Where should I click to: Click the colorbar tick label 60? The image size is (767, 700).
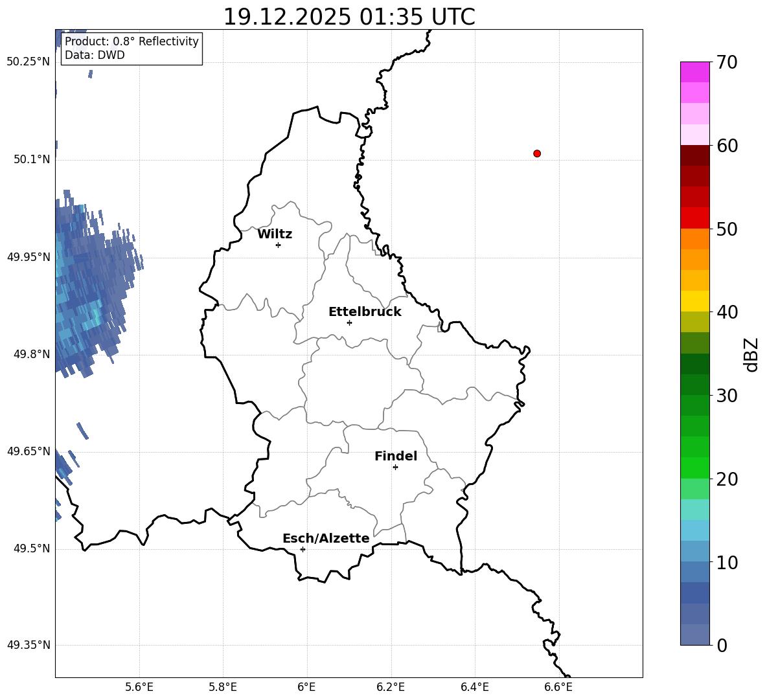727,146
